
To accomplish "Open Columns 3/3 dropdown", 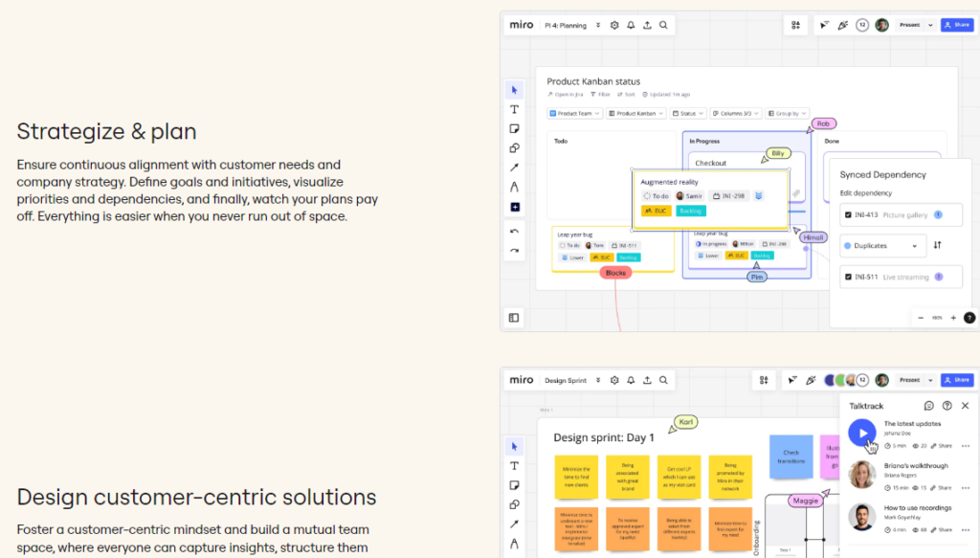I will [736, 113].
